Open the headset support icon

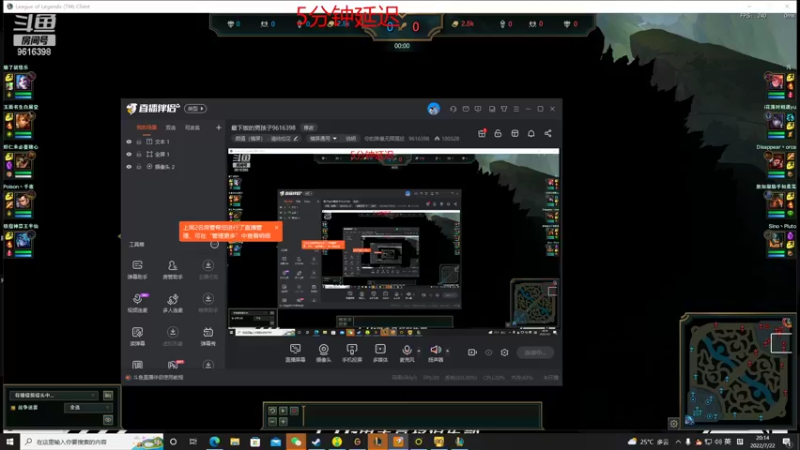pyautogui.click(x=453, y=109)
